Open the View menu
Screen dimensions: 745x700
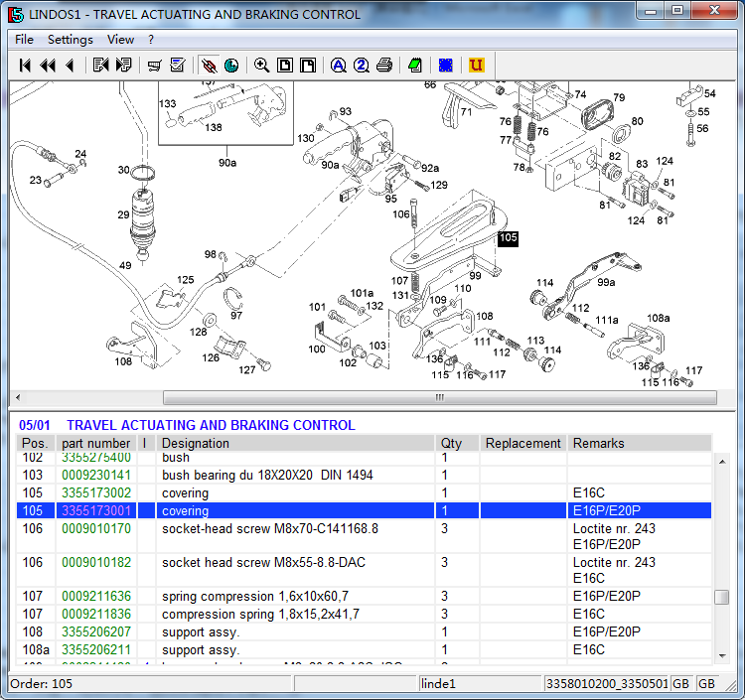pos(120,40)
